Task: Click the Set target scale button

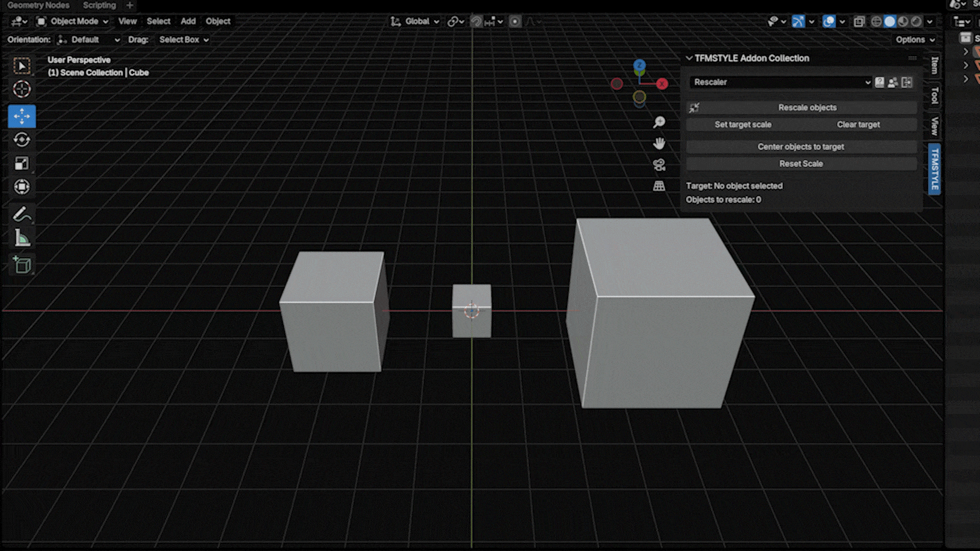Action: [x=743, y=124]
